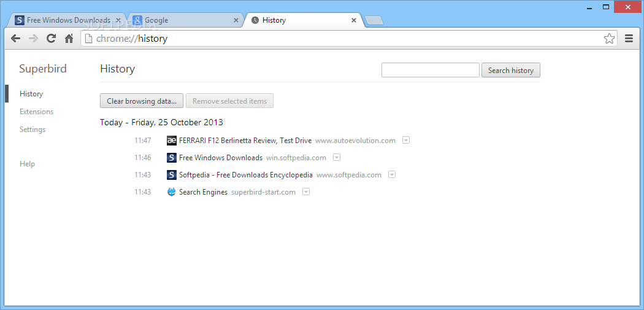This screenshot has width=644, height=310.
Task: Bookmark this page with the star icon
Action: pyautogui.click(x=609, y=39)
